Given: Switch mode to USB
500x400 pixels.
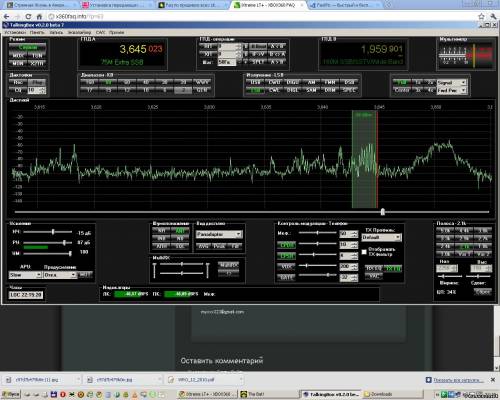Looking at the screenshot, I should (255, 82).
